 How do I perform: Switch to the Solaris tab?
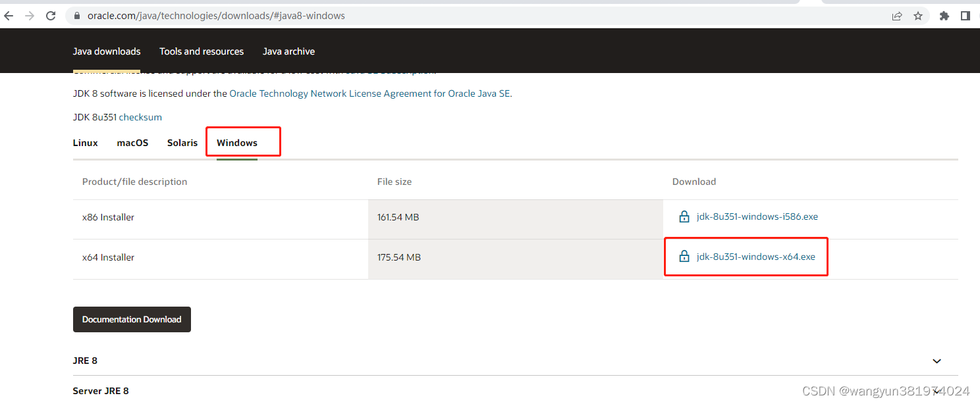[x=182, y=143]
